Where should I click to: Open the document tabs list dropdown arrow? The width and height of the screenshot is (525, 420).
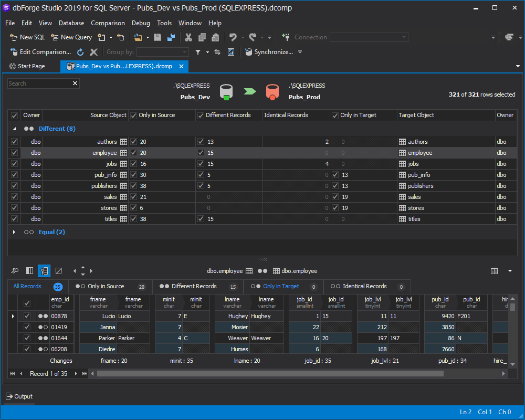pyautogui.click(x=518, y=66)
